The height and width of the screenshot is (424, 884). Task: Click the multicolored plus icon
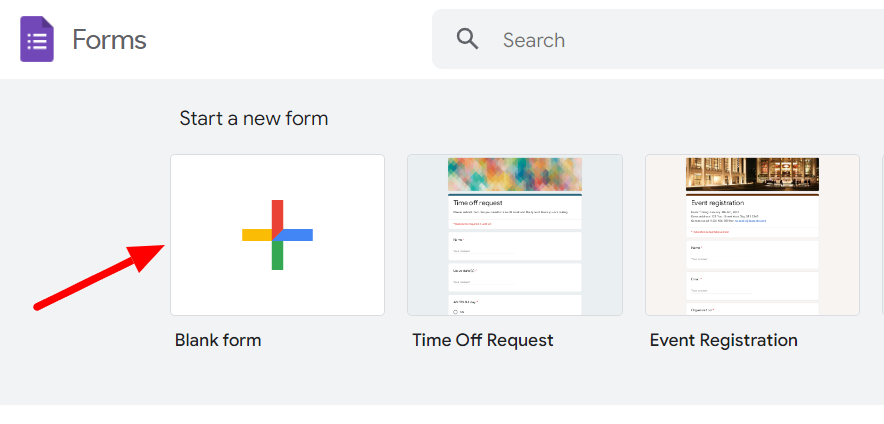click(x=277, y=235)
